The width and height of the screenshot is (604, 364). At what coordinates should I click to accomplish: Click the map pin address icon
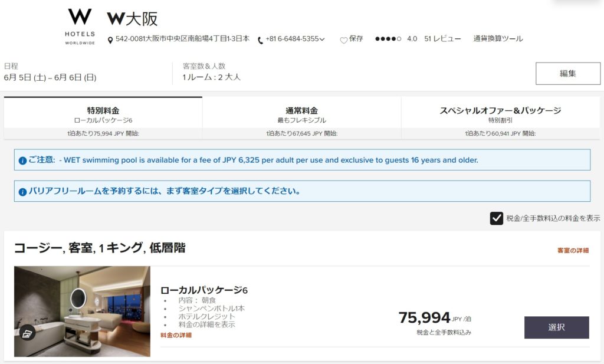(110, 40)
